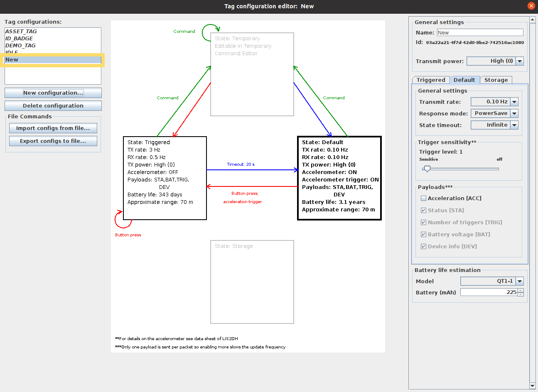538x392 pixels.
Task: Toggle the Status [STA] payload checkbox
Action: click(x=424, y=211)
